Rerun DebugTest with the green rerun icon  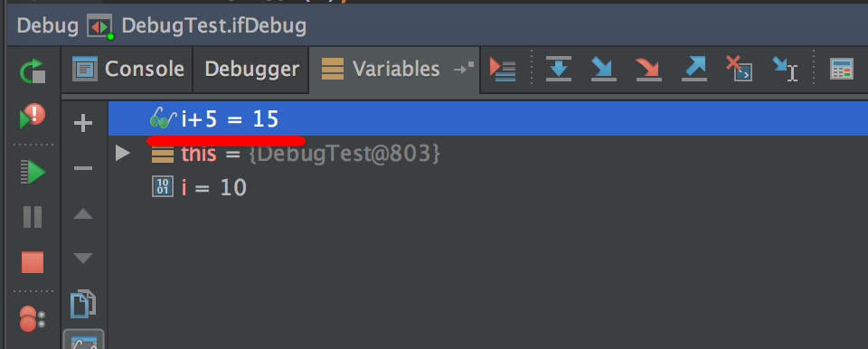click(x=33, y=71)
